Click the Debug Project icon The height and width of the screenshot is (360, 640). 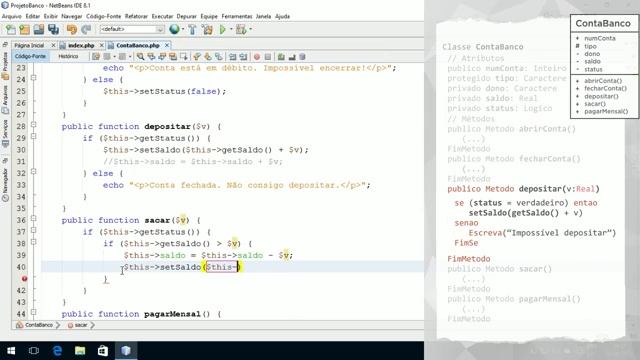[241, 29]
